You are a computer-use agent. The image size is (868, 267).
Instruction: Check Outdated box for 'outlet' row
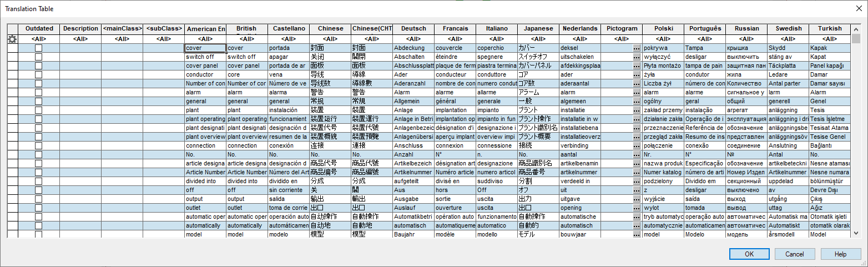point(39,208)
